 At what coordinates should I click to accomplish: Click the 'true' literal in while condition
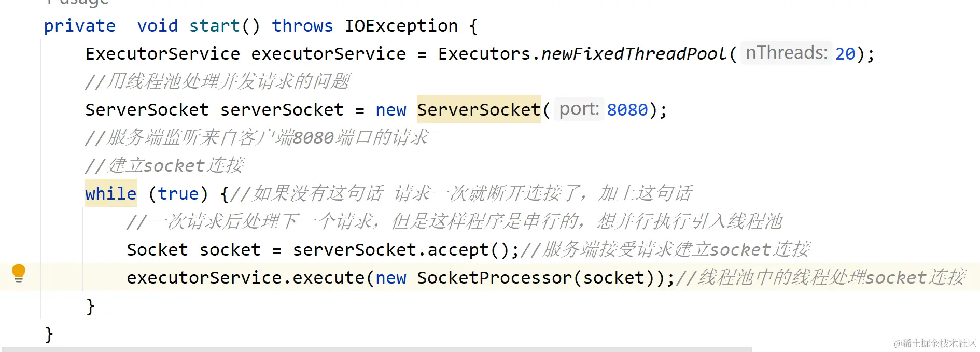tap(178, 194)
